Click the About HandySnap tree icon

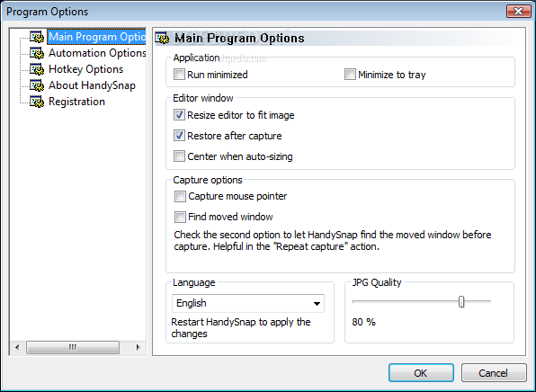[37, 85]
